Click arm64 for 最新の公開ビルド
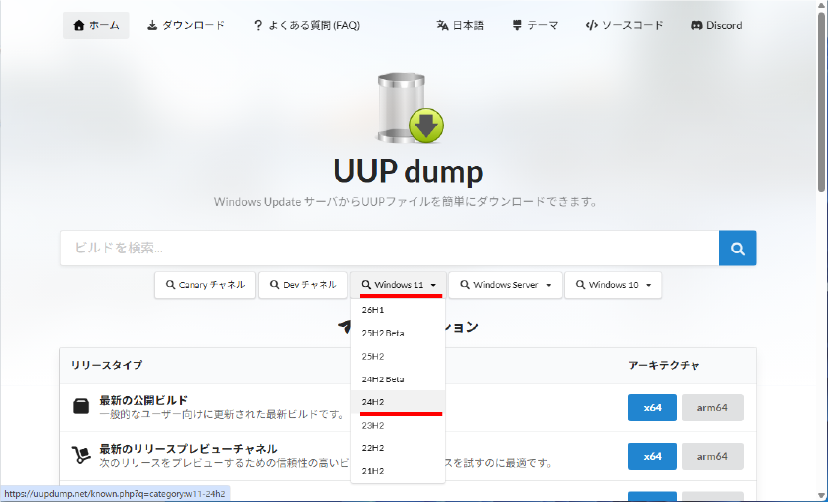Viewport: 830px width, 504px height. point(712,408)
